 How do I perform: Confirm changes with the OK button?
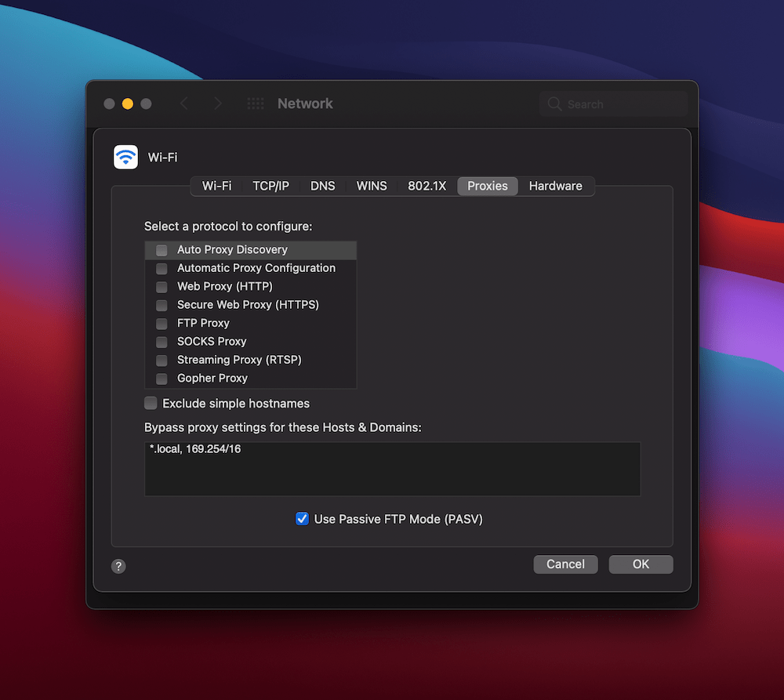tap(641, 564)
